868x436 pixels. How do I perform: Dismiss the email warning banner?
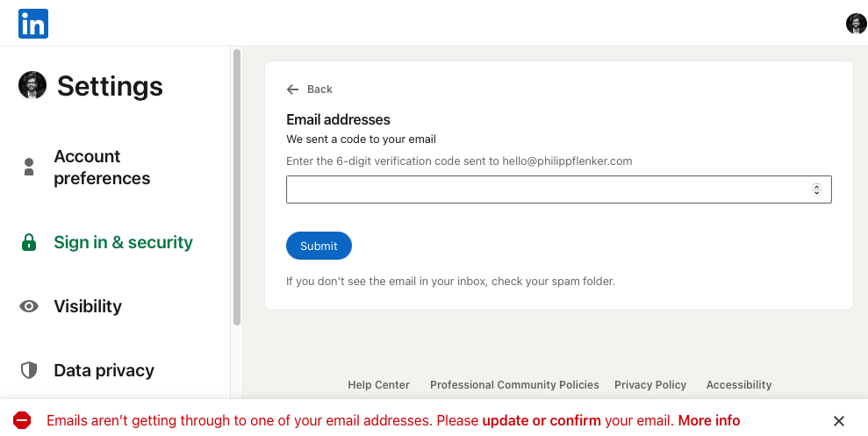(839, 421)
